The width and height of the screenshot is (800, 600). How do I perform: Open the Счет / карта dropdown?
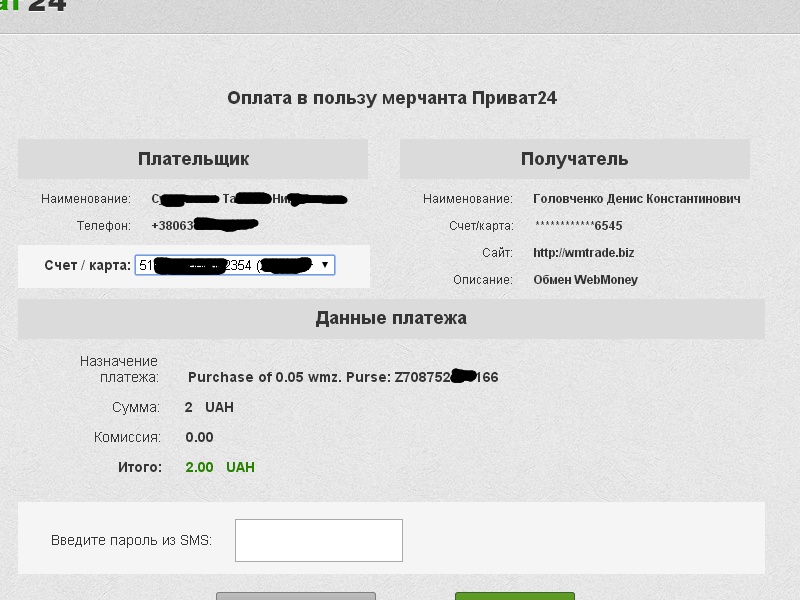pyautogui.click(x=234, y=265)
